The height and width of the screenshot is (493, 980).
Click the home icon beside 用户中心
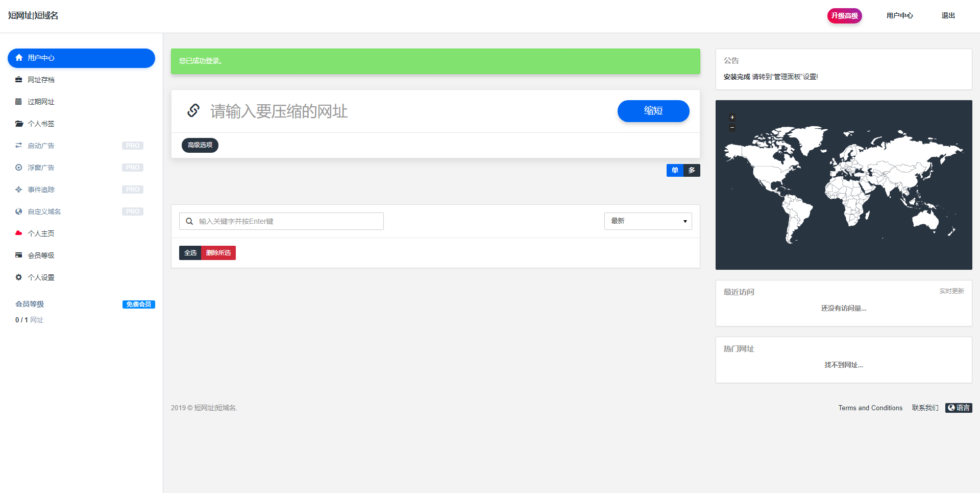[19, 58]
